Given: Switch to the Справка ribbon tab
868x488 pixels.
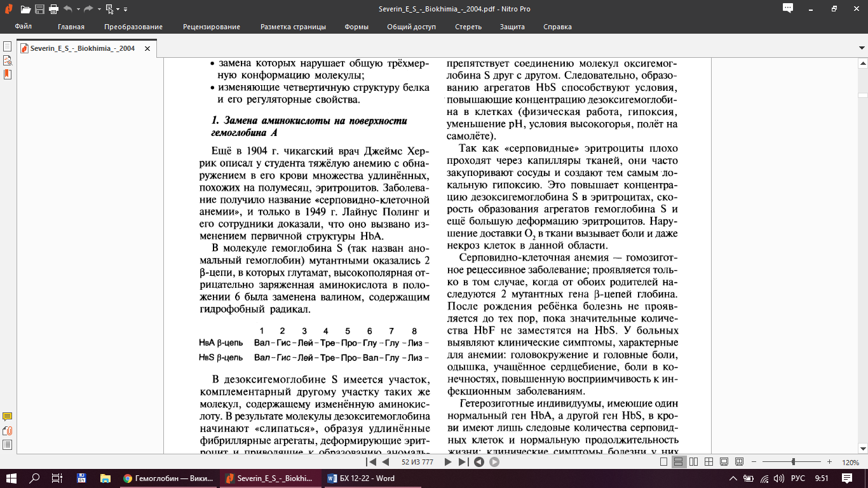Looking at the screenshot, I should [557, 27].
